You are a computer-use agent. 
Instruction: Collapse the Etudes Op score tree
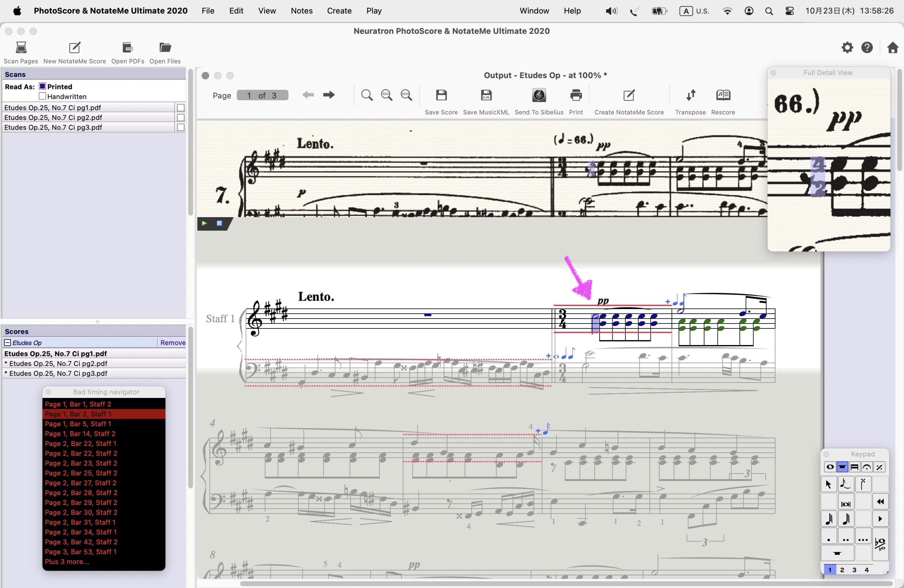point(7,343)
